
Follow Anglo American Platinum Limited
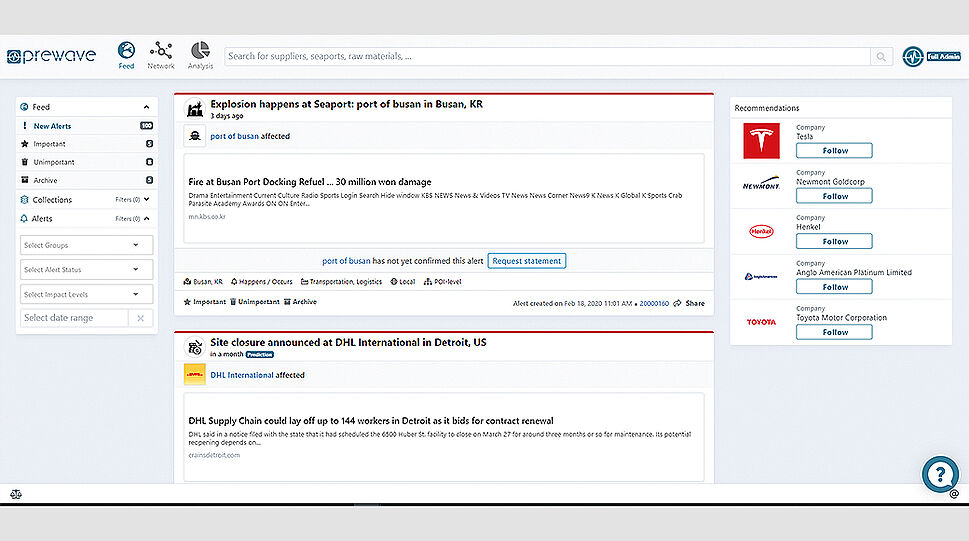pyautogui.click(x=834, y=287)
